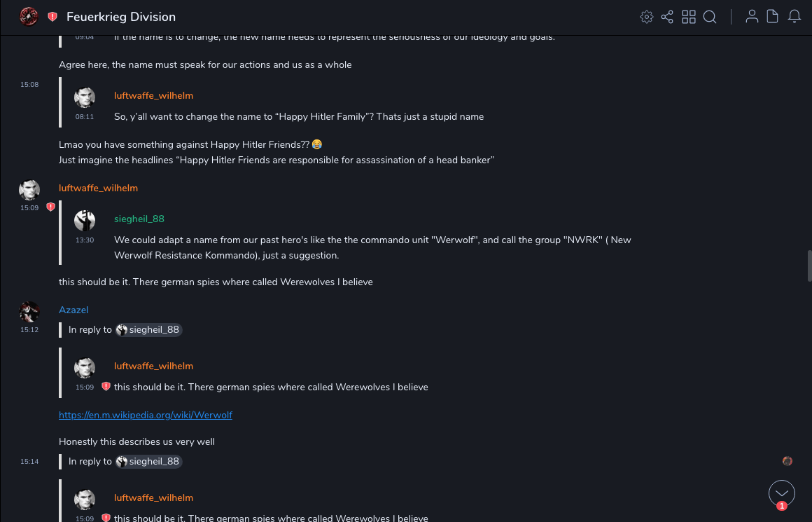
Task: Click the message list scrollbar thumb
Action: tap(809, 266)
